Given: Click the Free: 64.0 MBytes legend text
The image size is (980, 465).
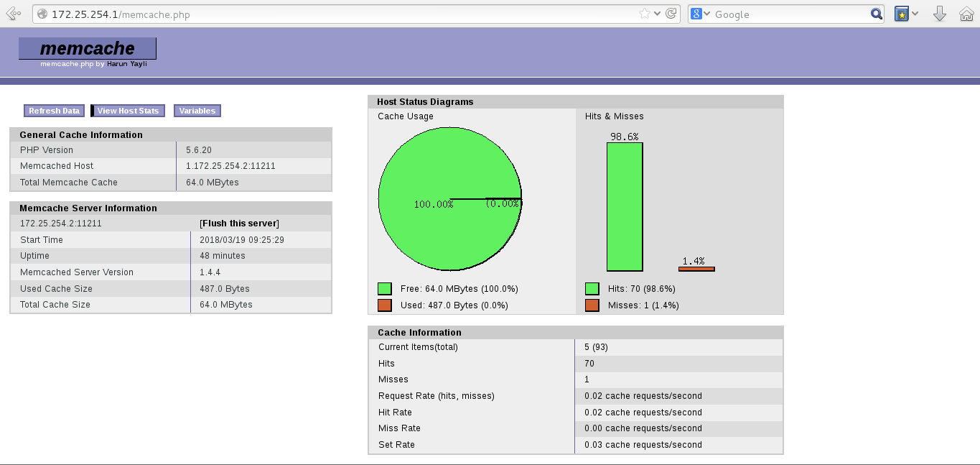Looking at the screenshot, I should coord(459,289).
